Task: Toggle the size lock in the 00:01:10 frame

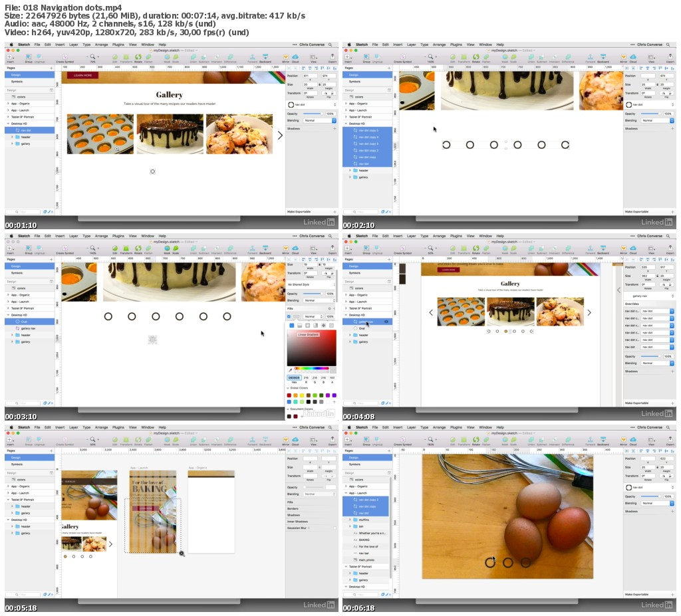Action: [319, 84]
